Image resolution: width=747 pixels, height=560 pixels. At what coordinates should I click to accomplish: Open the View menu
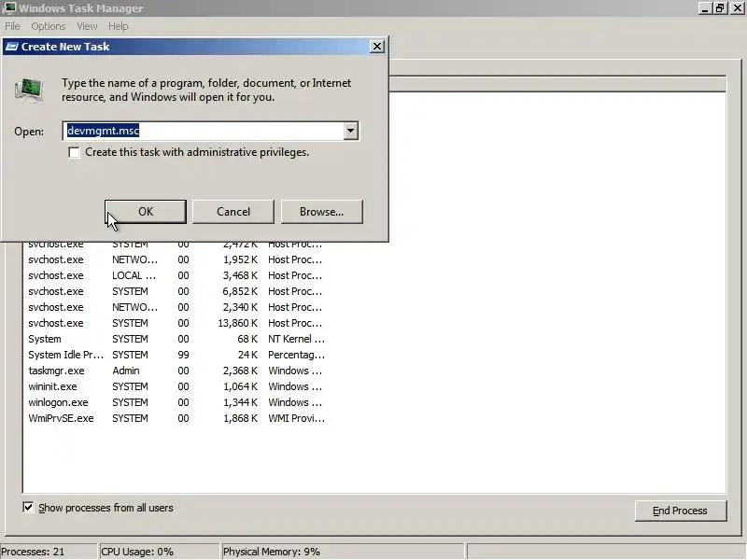pyautogui.click(x=87, y=26)
